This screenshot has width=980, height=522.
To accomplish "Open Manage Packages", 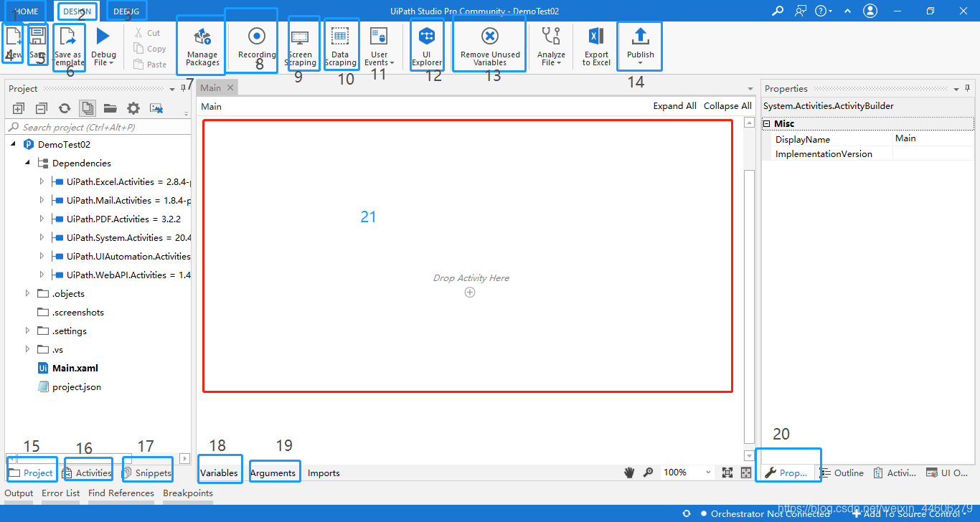I will (x=202, y=49).
